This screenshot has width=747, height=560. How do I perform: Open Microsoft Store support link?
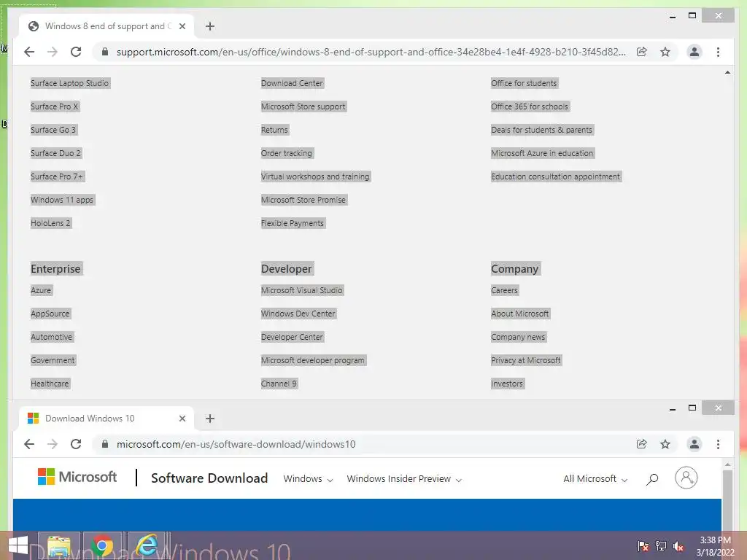point(303,106)
